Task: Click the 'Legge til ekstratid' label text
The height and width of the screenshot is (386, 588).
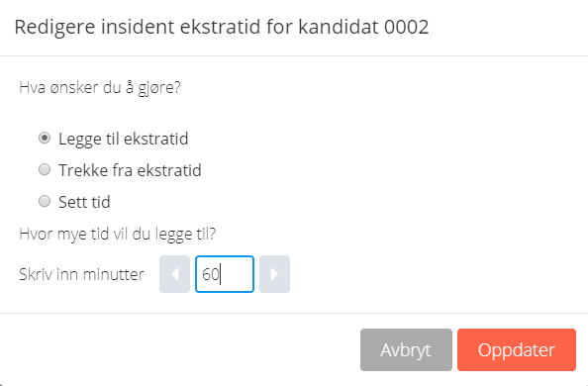Action: 124,139
